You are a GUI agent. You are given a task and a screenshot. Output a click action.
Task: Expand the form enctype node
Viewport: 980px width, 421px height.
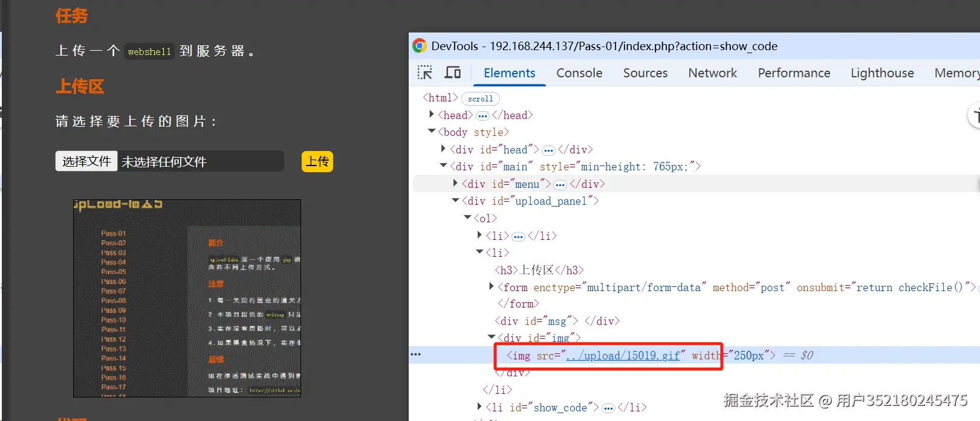(x=491, y=286)
